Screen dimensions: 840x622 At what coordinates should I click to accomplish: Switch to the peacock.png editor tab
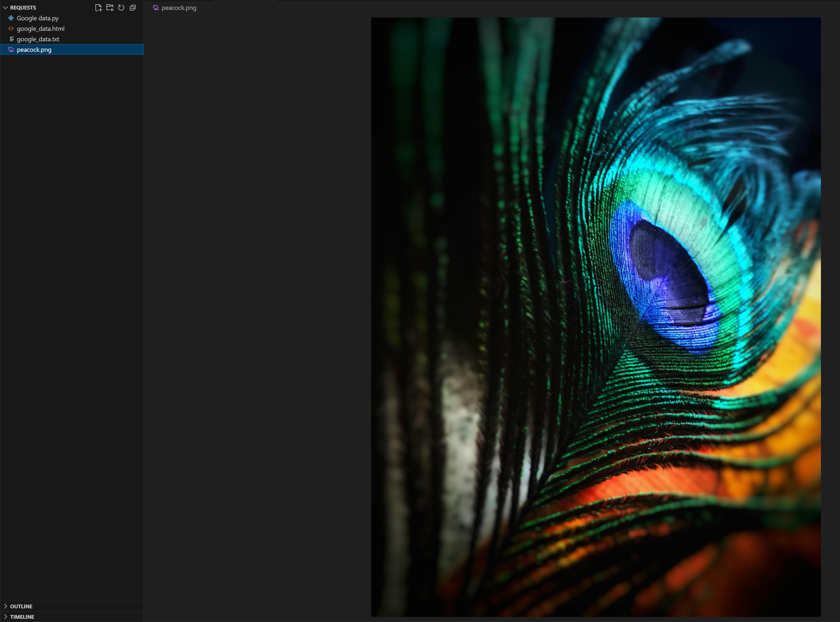pos(179,8)
